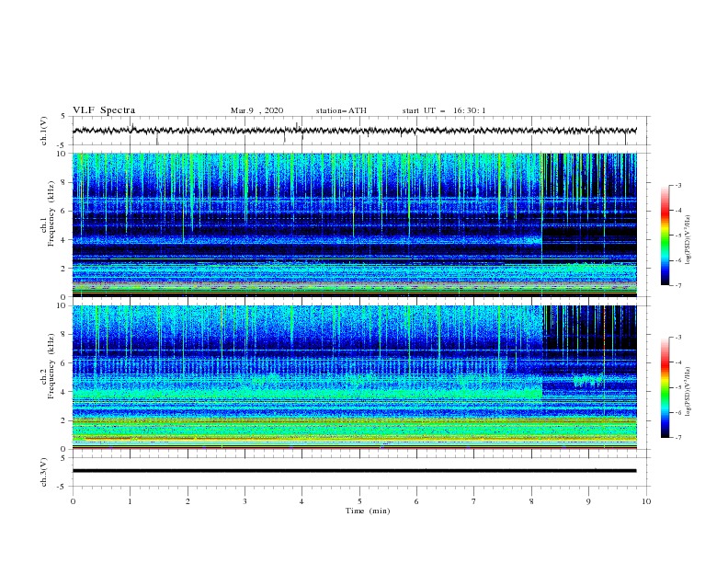Viewport: 728px width, 563px height.
Task: Click the "VLF Spectra" plot title
Action: pyautogui.click(x=104, y=110)
